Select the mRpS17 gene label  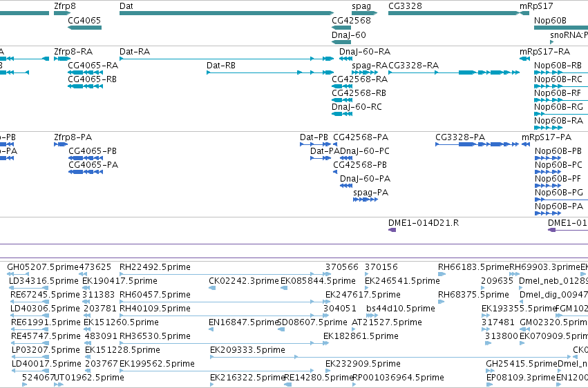click(536, 6)
